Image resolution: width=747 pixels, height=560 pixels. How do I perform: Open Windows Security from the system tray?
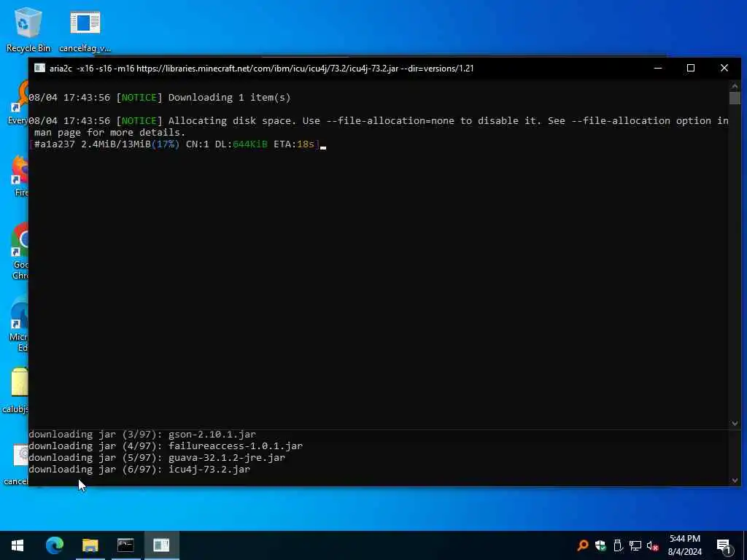(600, 545)
